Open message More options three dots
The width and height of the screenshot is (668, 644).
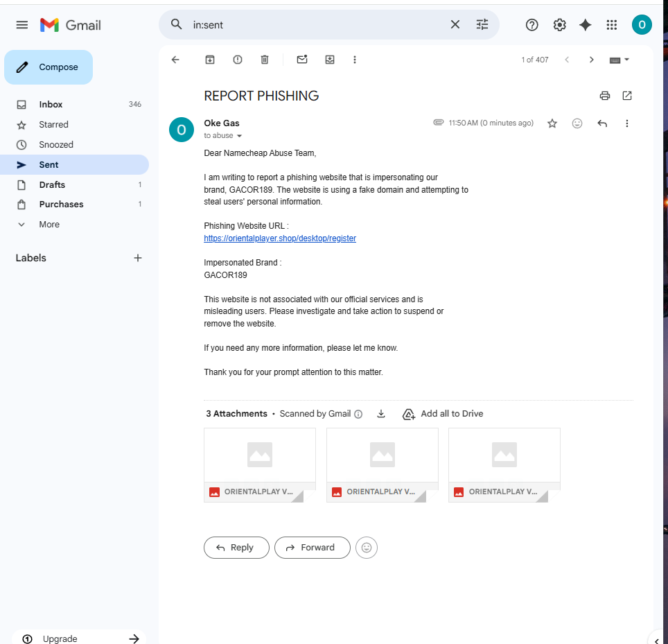pos(626,123)
